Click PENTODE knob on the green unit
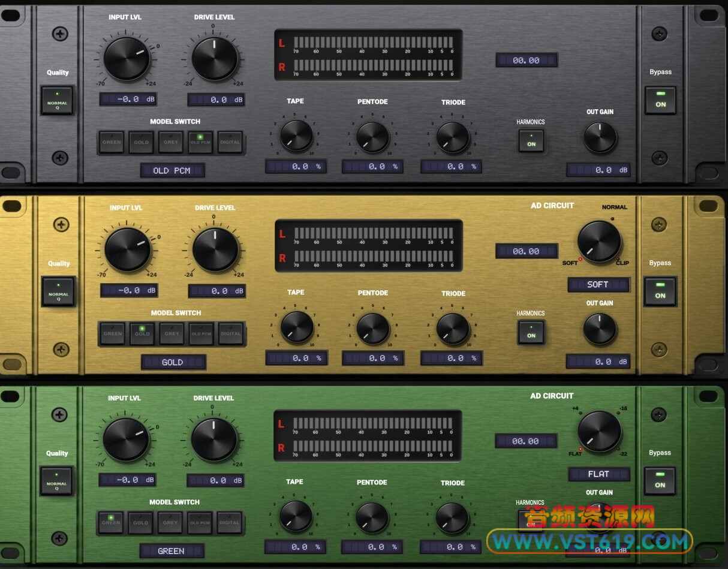This screenshot has width=728, height=569. point(372,517)
